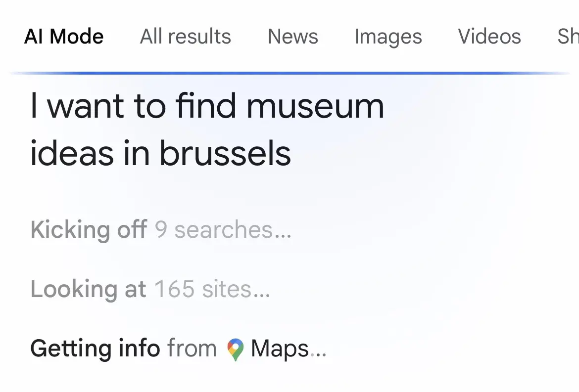This screenshot has height=392, width=579.
Task: Switch to the AI Mode tab
Action: pyautogui.click(x=64, y=37)
